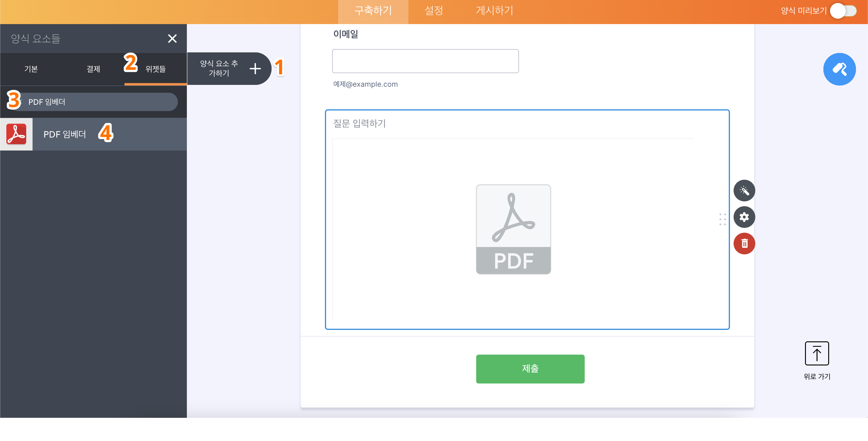Select the 구축하기 tab
Image resolution: width=868 pixels, height=441 pixels.
tap(373, 11)
